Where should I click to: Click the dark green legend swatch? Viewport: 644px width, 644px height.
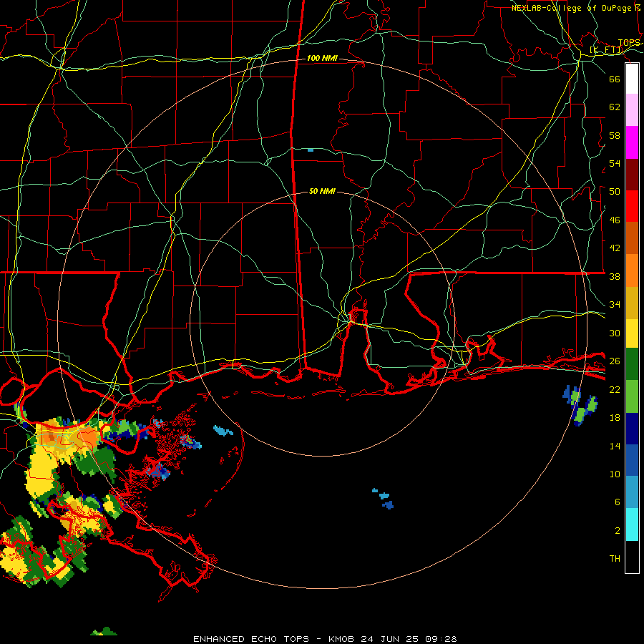coord(632,364)
